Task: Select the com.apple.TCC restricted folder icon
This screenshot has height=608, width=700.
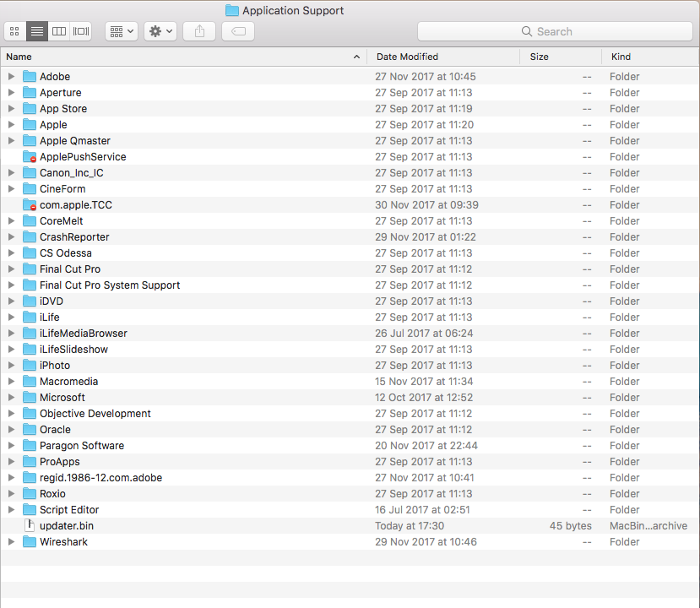Action: (30, 205)
